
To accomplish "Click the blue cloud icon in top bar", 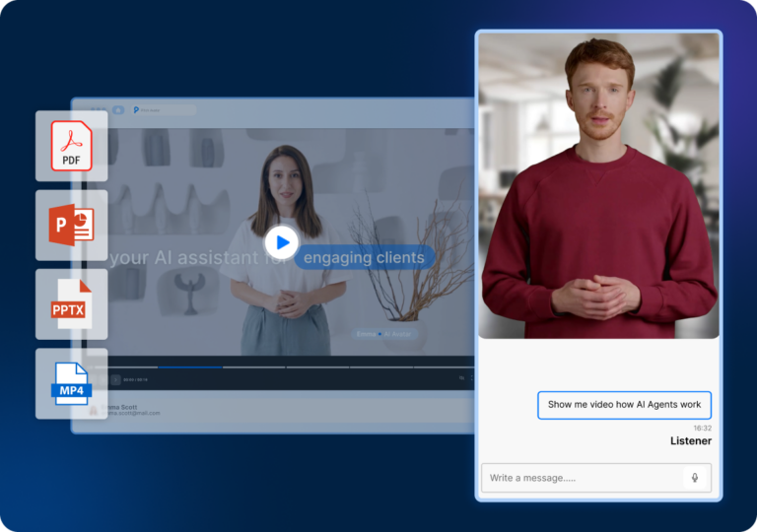I will click(117, 110).
